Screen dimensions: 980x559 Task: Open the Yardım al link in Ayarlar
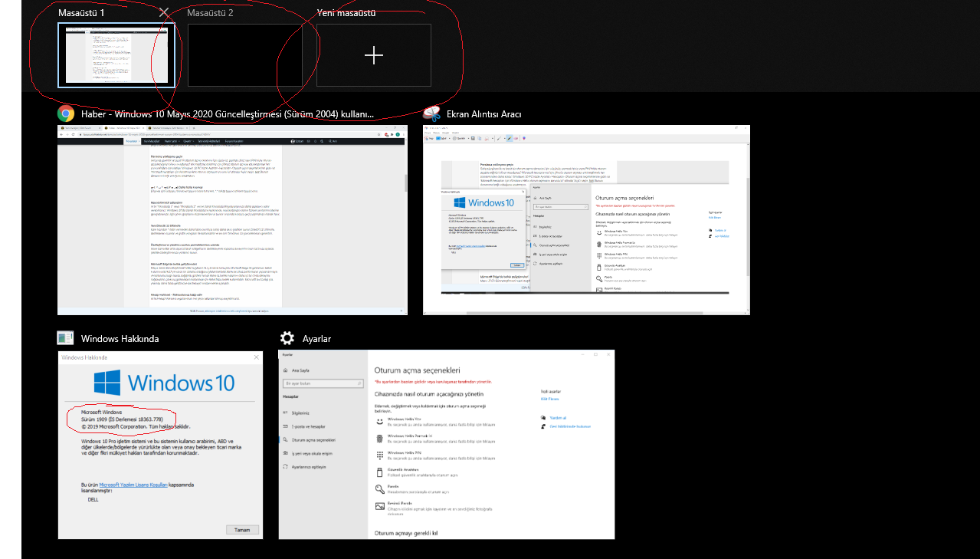(557, 418)
